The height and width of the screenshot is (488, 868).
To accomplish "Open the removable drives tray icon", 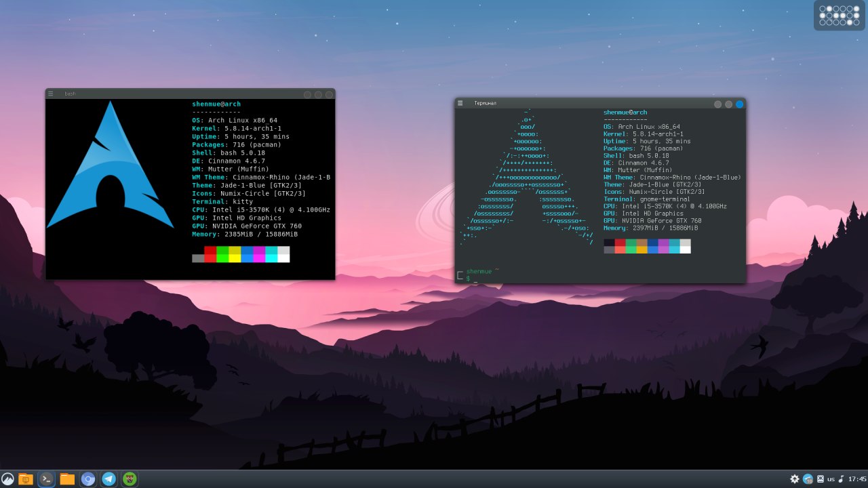I will pyautogui.click(x=820, y=479).
